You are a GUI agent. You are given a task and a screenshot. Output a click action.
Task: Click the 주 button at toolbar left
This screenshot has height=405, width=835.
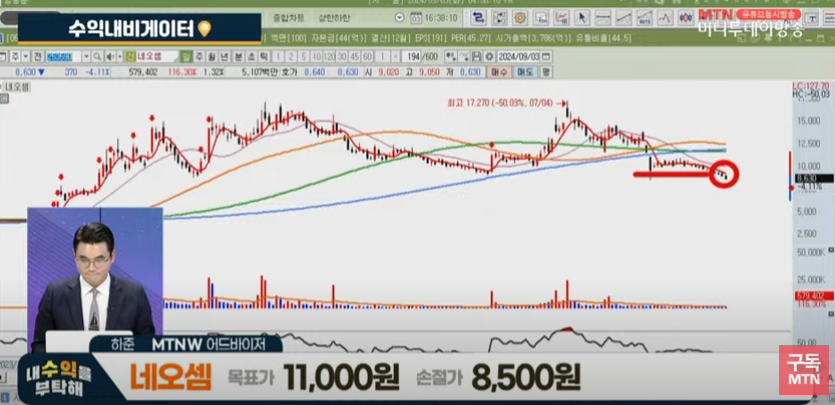pyautogui.click(x=15, y=56)
